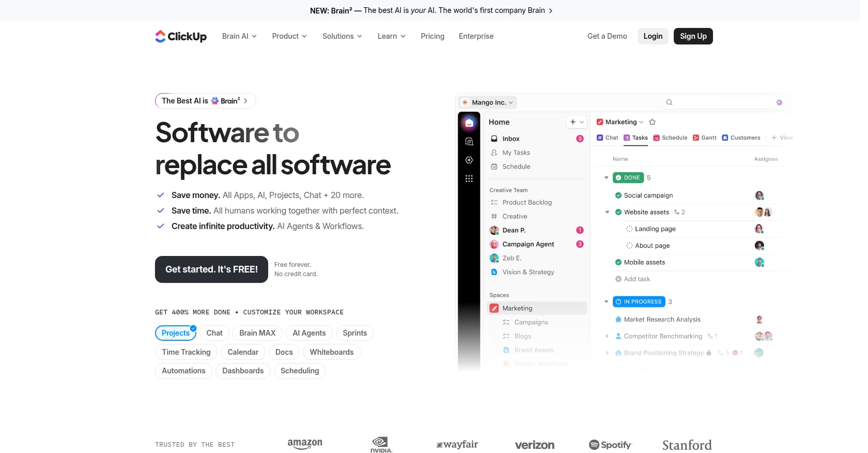
Task: Click the Creative hashtag icon
Action: tap(494, 216)
